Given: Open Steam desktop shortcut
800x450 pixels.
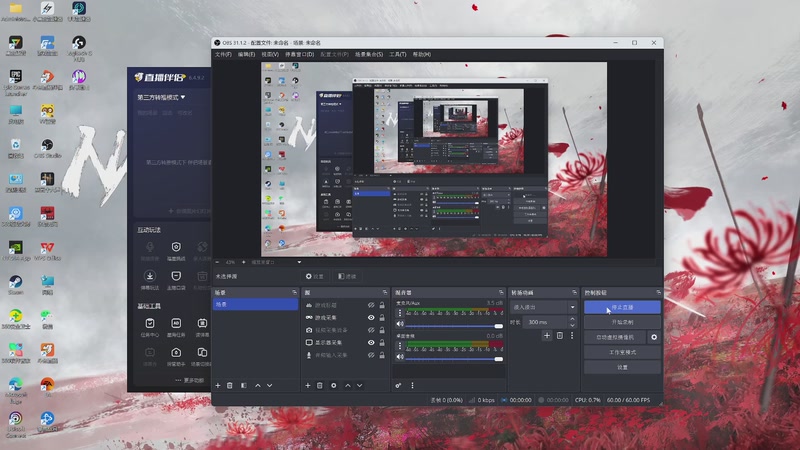Looking at the screenshot, I should click(x=15, y=285).
